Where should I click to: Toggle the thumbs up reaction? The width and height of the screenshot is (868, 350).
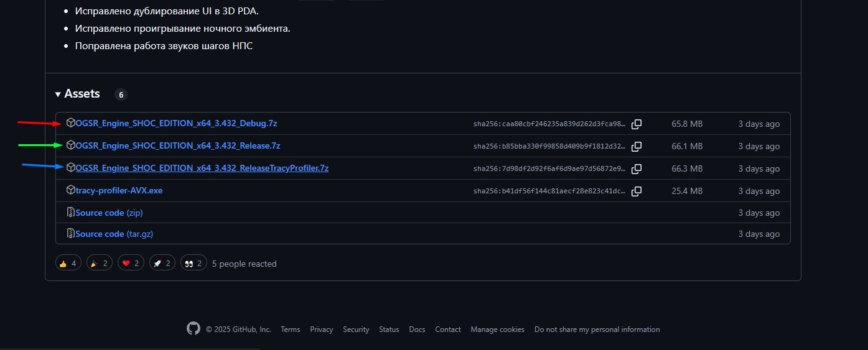68,263
